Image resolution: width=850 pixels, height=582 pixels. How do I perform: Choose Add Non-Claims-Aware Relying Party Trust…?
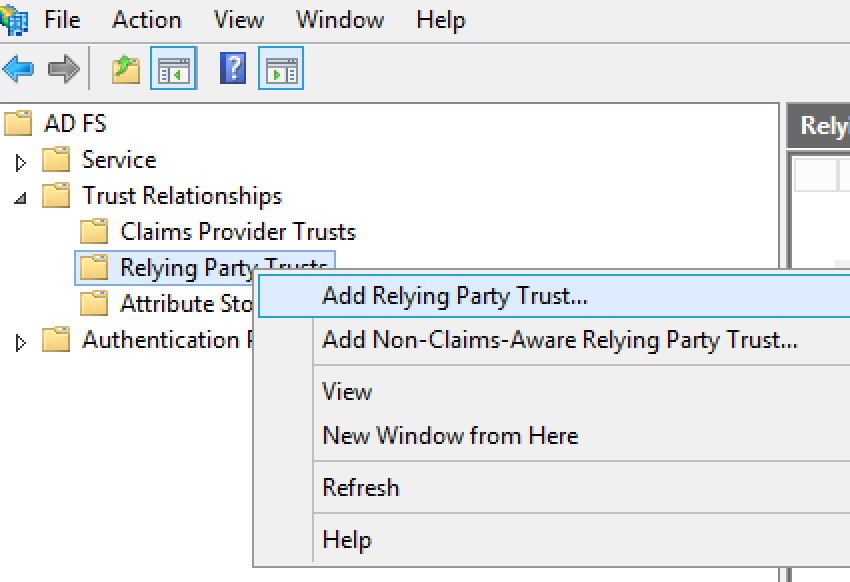pyautogui.click(x=559, y=340)
